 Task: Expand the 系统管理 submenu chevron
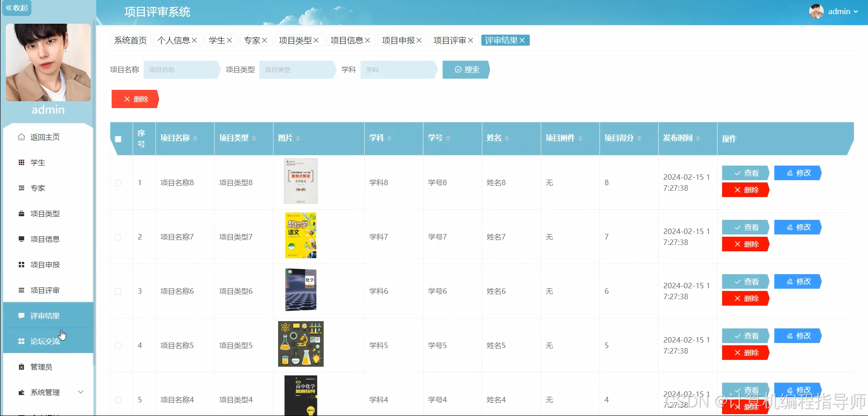pyautogui.click(x=81, y=392)
